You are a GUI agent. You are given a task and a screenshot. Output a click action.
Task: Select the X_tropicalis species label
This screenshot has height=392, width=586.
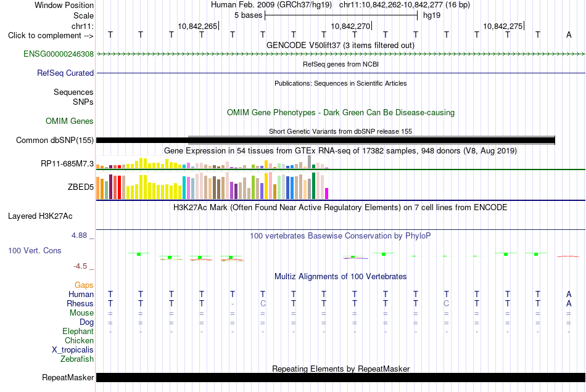point(73,350)
